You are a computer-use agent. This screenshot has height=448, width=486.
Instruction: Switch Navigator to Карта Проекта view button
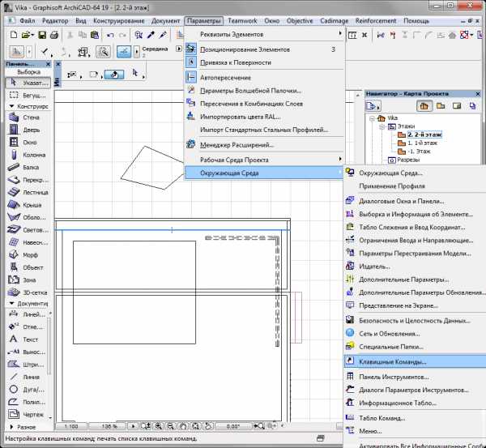click(424, 106)
